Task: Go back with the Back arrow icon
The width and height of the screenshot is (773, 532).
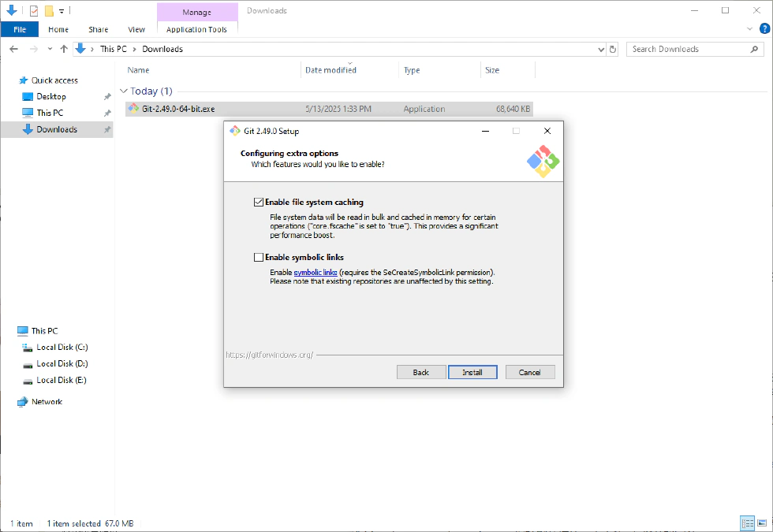Action: [14, 49]
